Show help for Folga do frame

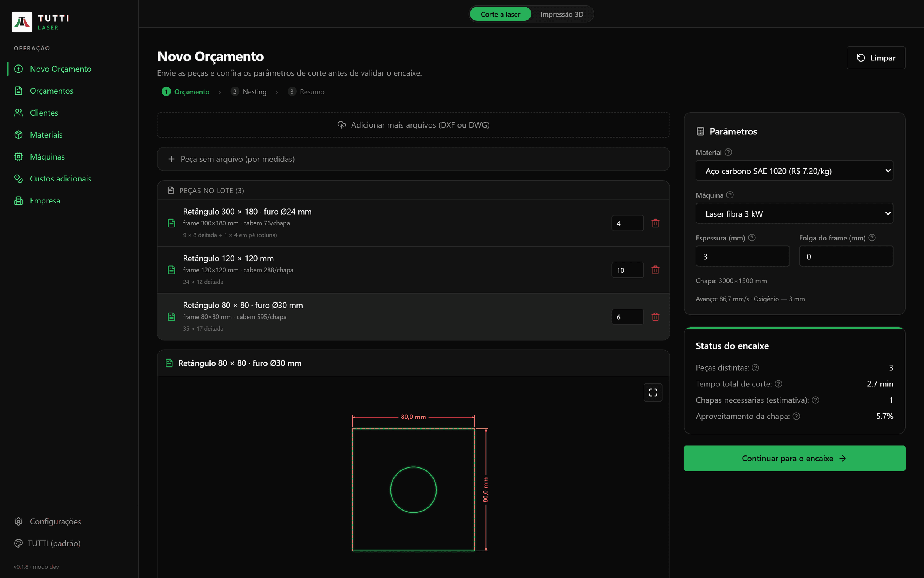click(872, 238)
